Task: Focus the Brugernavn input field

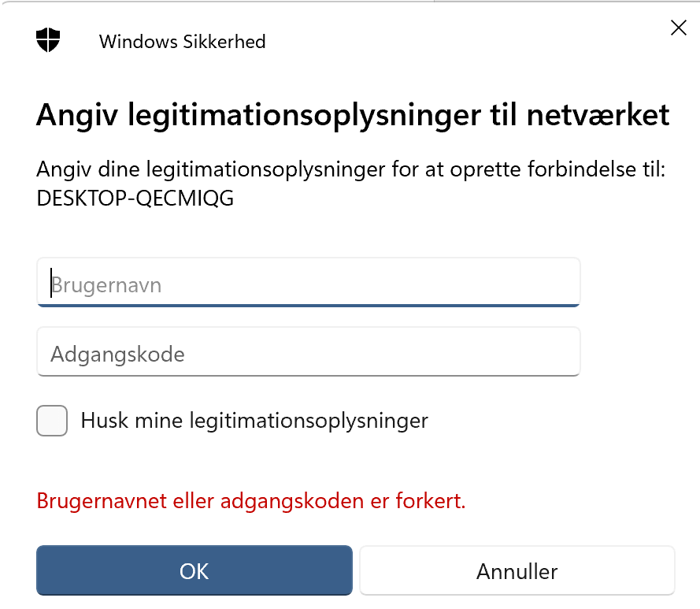Action: tap(309, 282)
